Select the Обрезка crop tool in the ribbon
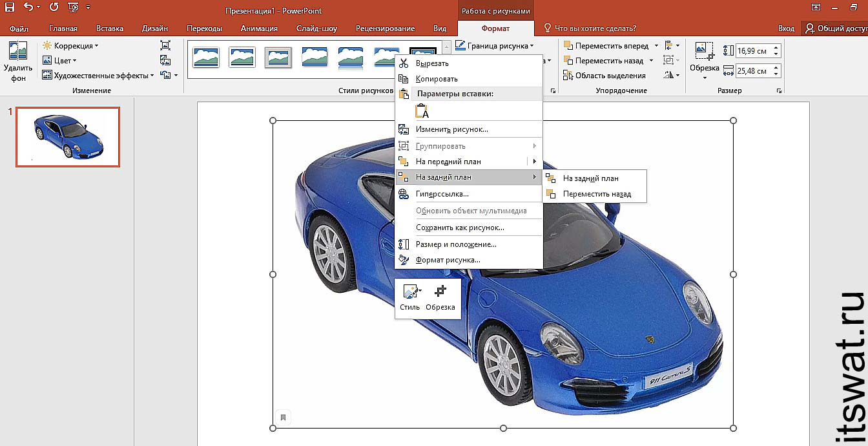868x446 pixels. coord(704,58)
